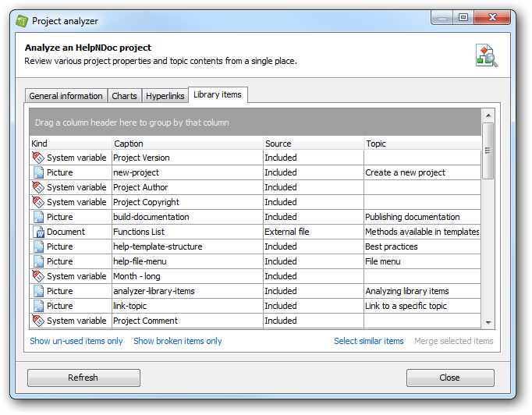Select the Month - long caption cell

point(187,276)
